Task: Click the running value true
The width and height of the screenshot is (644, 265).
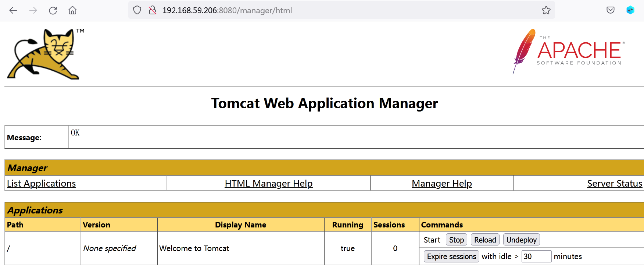Action: coord(348,248)
